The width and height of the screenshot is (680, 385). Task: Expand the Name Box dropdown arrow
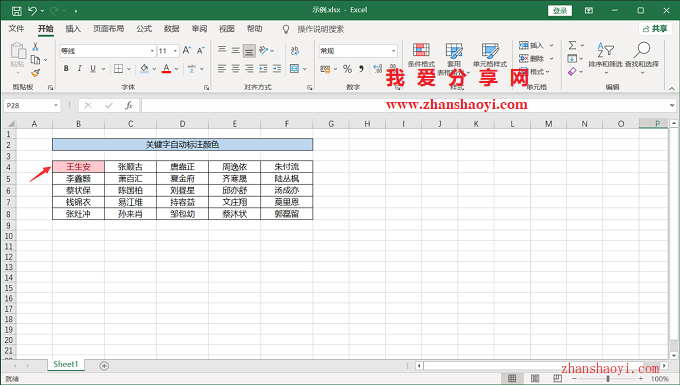56,105
